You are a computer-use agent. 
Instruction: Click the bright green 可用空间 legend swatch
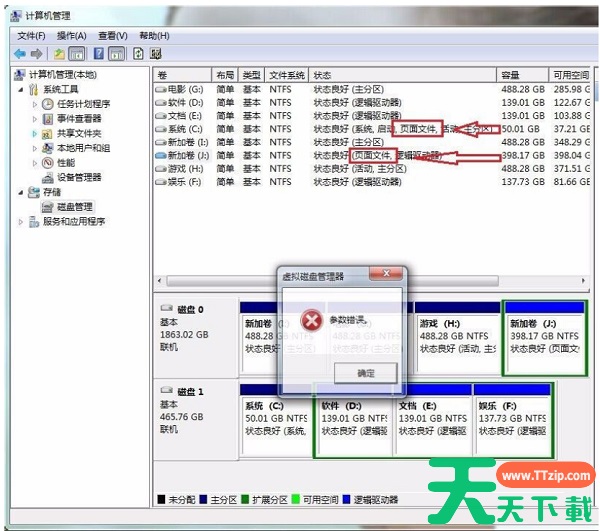pyautogui.click(x=295, y=499)
